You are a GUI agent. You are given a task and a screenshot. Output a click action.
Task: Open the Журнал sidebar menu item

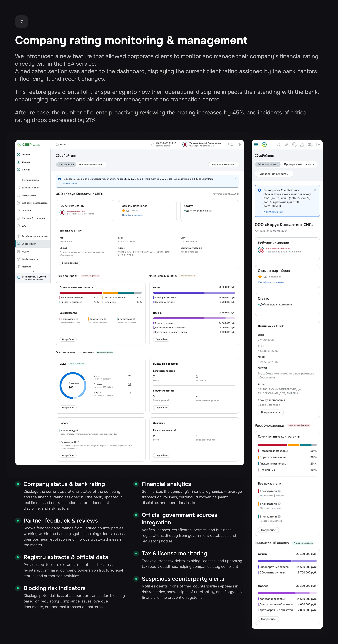pyautogui.click(x=26, y=251)
